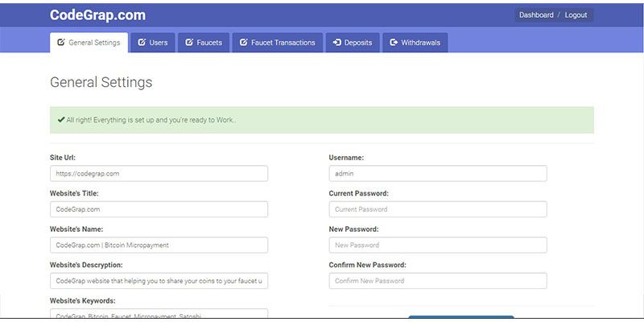
Task: Click the Deposits sign-in arrow icon
Action: tap(337, 43)
